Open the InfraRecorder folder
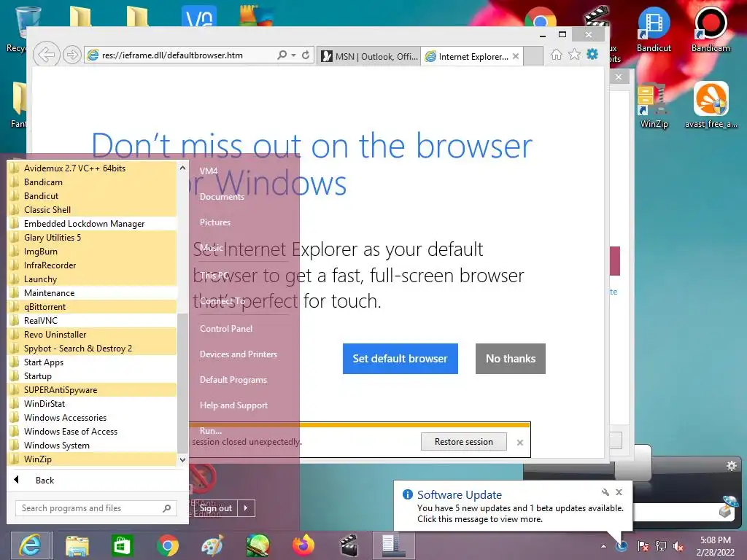The height and width of the screenshot is (560, 747). pos(92,265)
